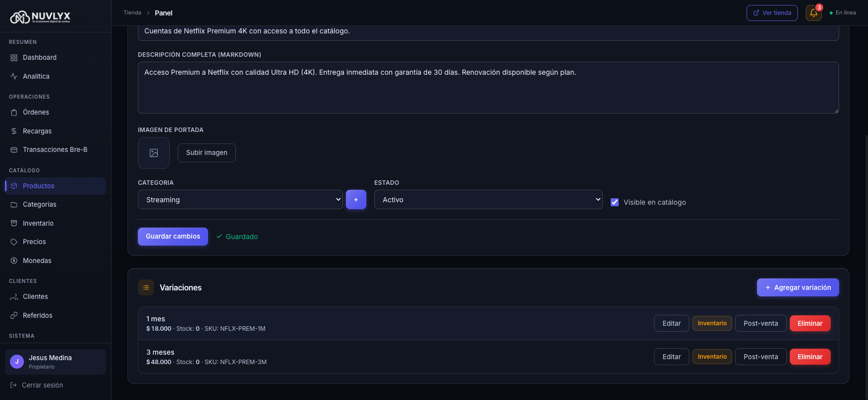Click Tienda breadcrumb link
This screenshot has width=868, height=400.
click(132, 13)
